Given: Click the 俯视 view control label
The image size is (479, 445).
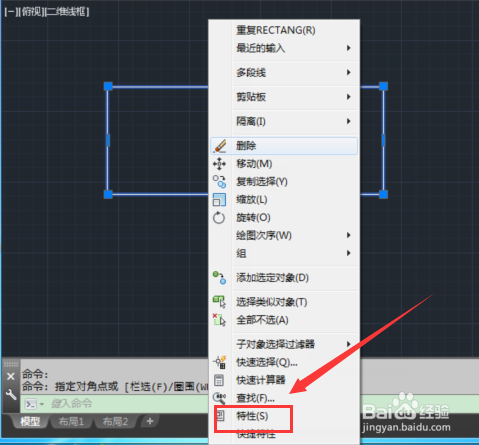Looking at the screenshot, I should 31,12.
